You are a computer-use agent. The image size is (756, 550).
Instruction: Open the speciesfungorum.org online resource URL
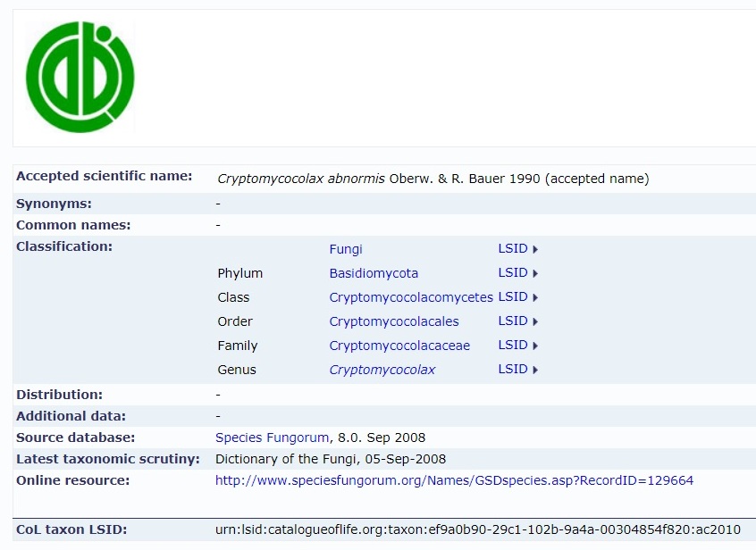tap(454, 480)
